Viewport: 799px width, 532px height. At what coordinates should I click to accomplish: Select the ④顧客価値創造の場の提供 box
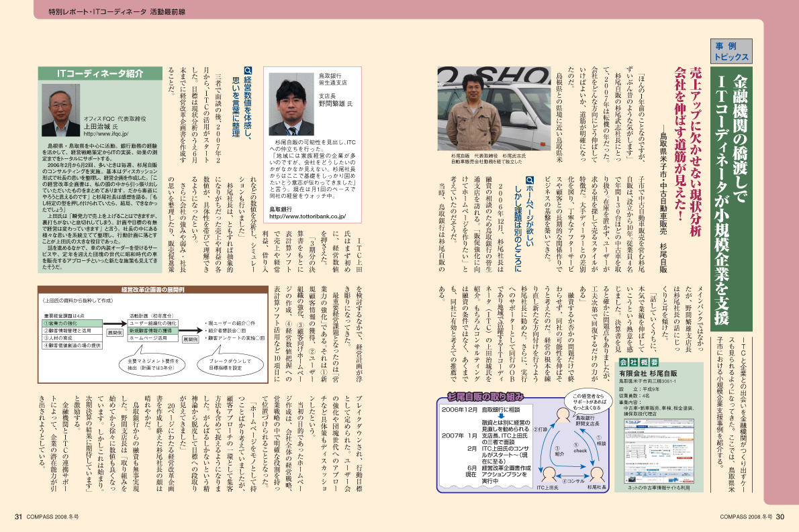[x=73, y=345]
